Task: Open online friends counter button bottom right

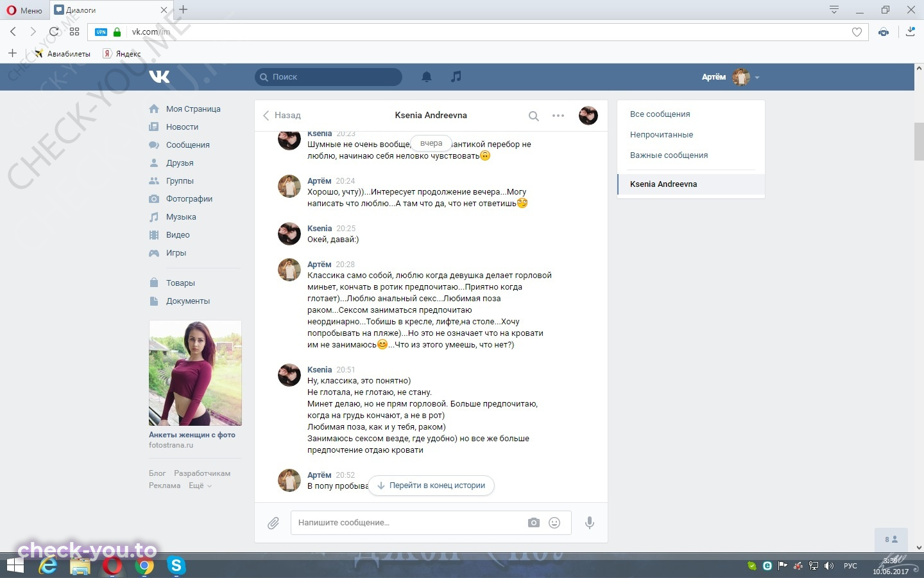Action: pos(891,539)
